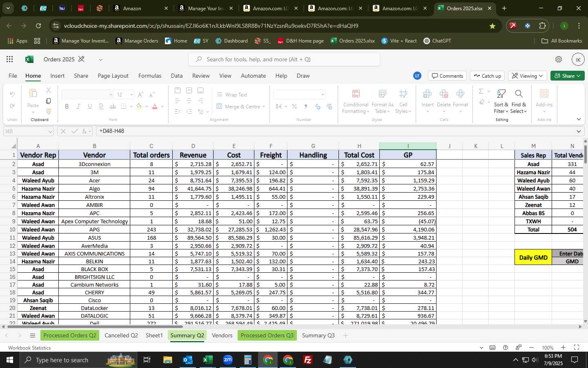Open Calculator from Windows taskbar
The height and width of the screenshot is (368, 588).
[247, 360]
